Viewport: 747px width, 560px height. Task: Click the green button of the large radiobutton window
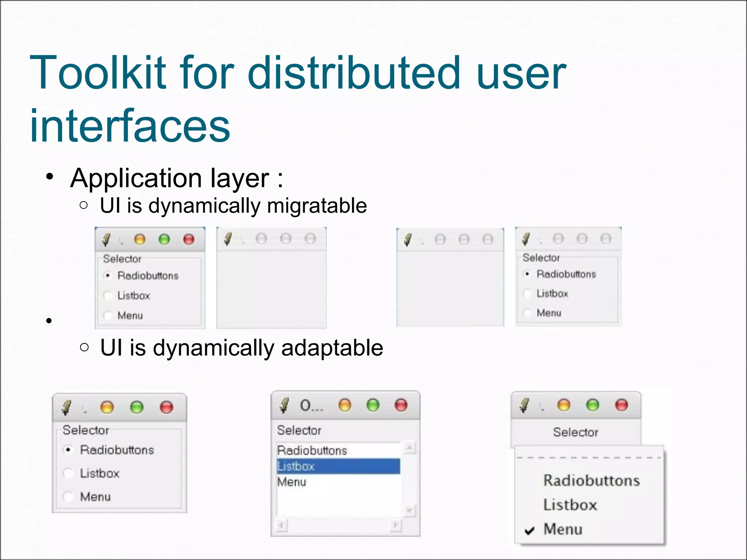[137, 407]
